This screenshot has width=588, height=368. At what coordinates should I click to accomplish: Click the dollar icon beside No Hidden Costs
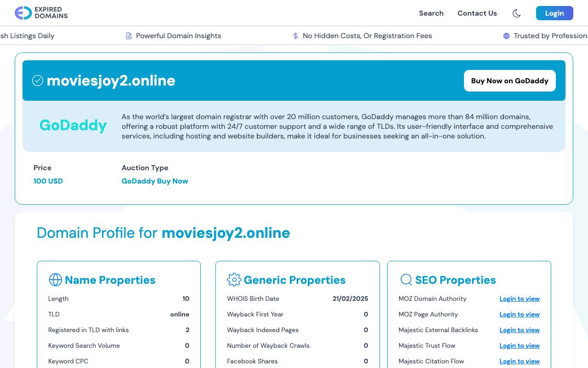[295, 36]
